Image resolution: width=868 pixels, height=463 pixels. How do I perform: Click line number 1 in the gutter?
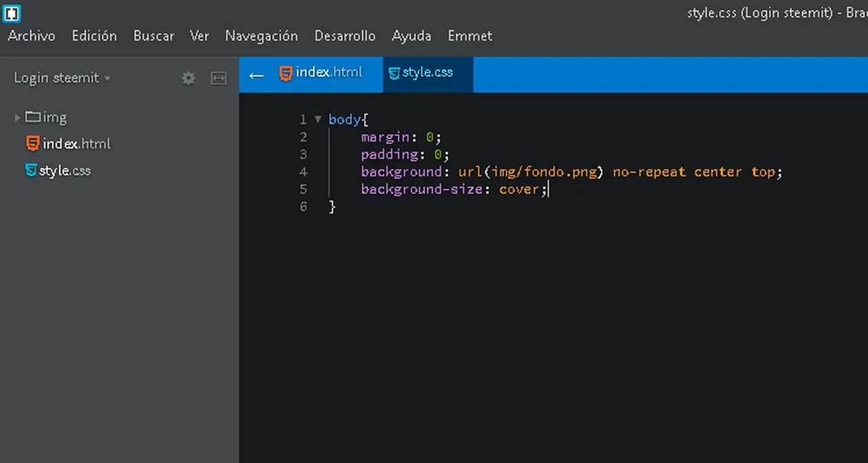(303, 119)
